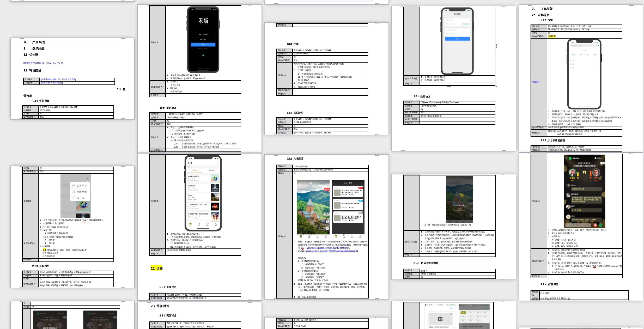Open the blog.csdn.net android reference link

(331, 251)
